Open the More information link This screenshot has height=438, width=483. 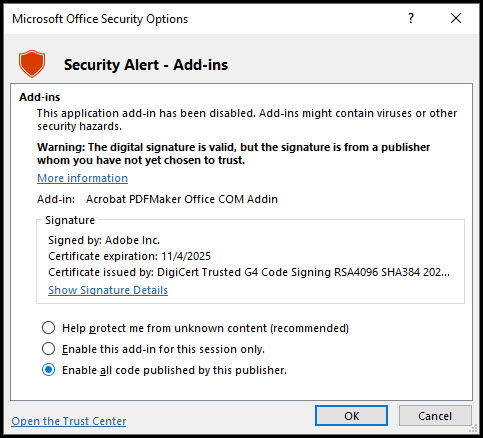tap(82, 178)
